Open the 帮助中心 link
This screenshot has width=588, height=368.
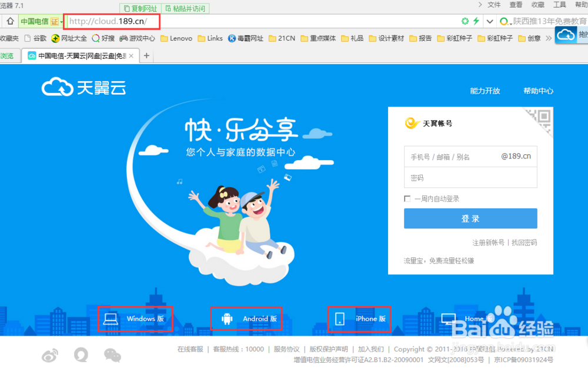[538, 91]
